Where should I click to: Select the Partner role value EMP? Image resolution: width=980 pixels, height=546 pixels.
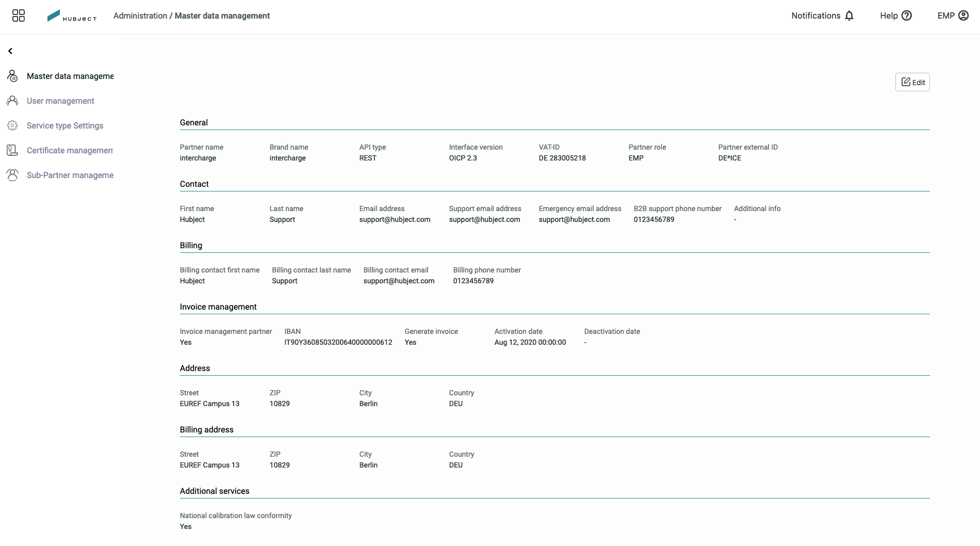click(636, 158)
